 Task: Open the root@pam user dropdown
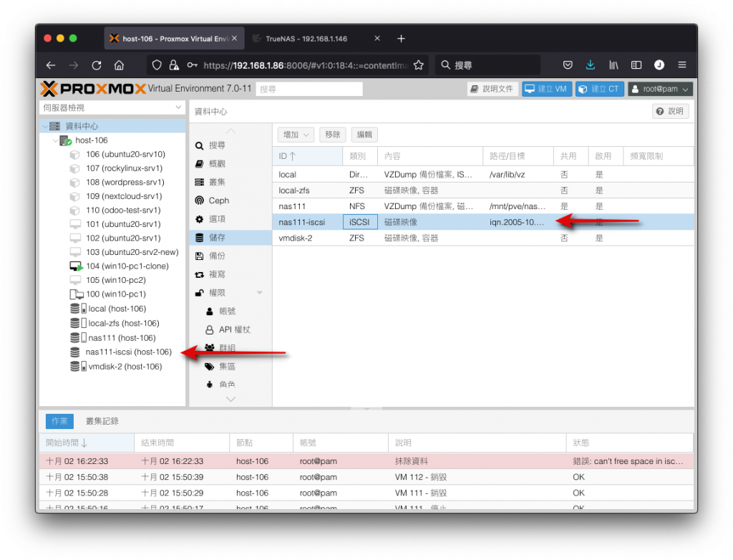tap(660, 89)
